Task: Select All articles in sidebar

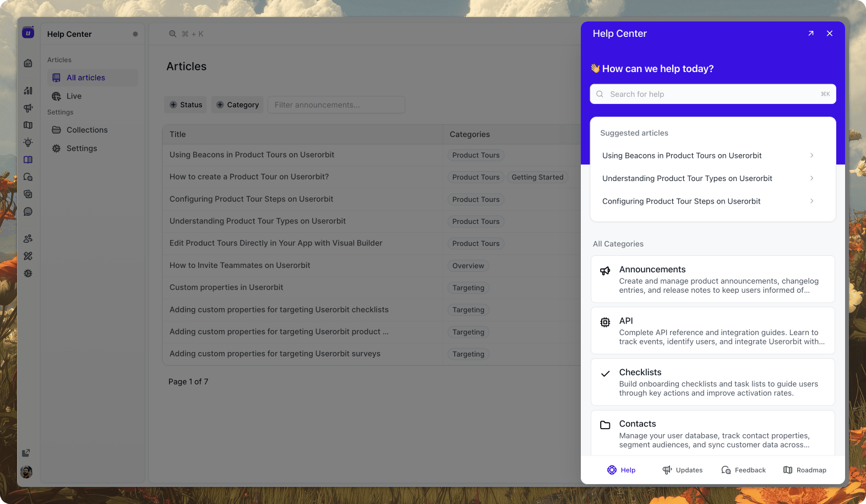Action: [92, 78]
